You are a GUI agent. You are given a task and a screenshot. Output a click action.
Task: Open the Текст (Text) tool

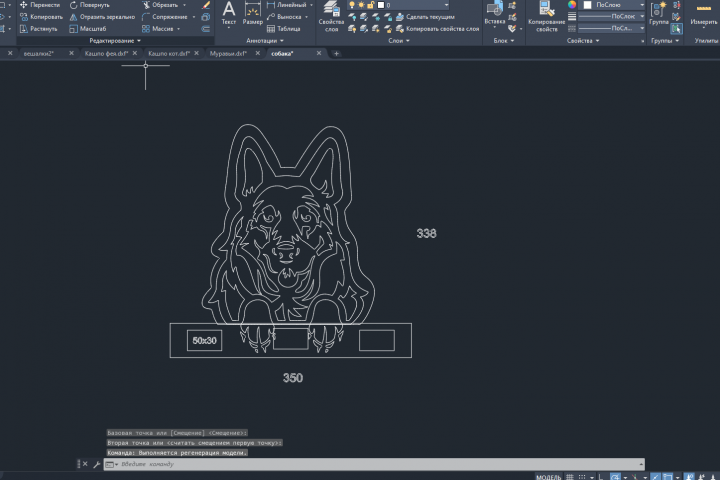(x=229, y=13)
